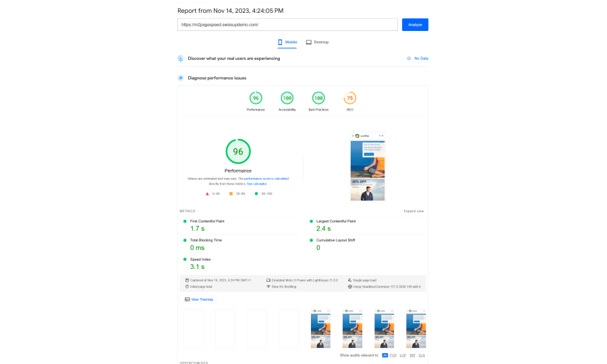Click the URL input field

click(x=287, y=24)
